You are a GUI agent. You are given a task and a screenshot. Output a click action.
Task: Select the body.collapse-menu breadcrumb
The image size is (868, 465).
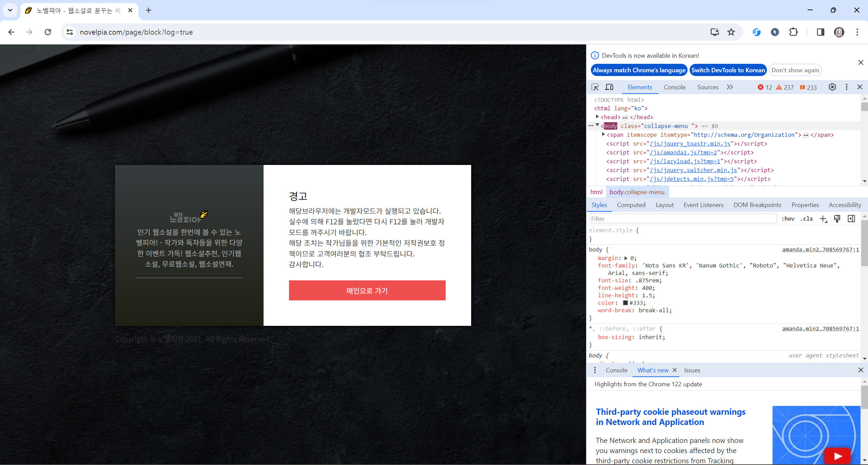[x=638, y=192]
